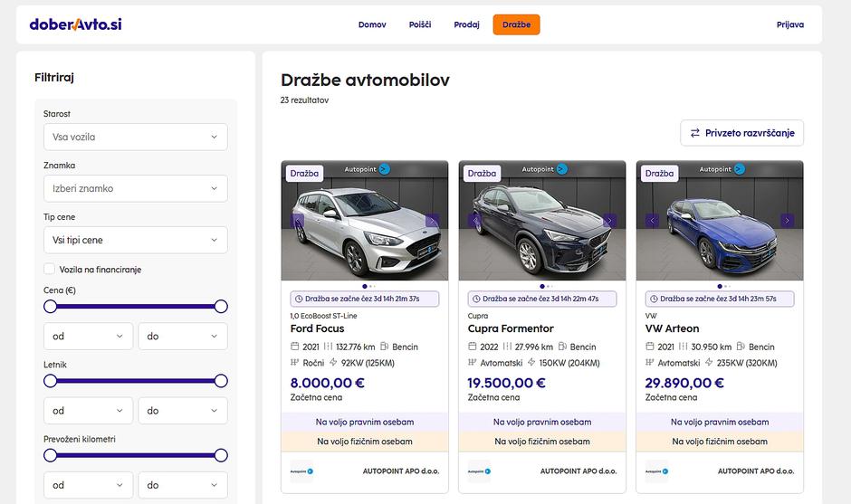Click the Ford Focus listing title
The image size is (851, 504).
317,328
